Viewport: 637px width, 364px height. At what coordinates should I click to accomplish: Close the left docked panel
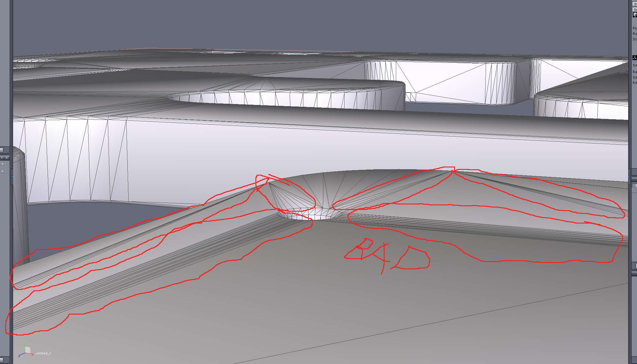click(x=7, y=158)
